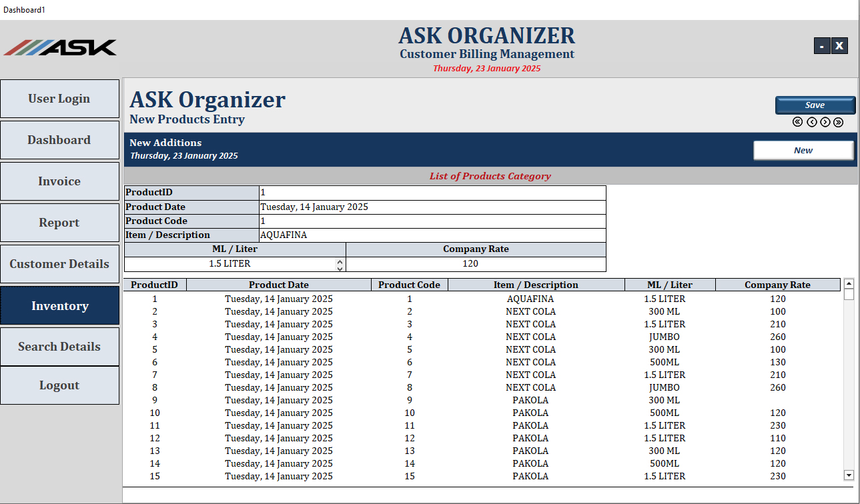Click the Company Rate field showing 120
Screen dimensions: 860x504
(x=476, y=264)
